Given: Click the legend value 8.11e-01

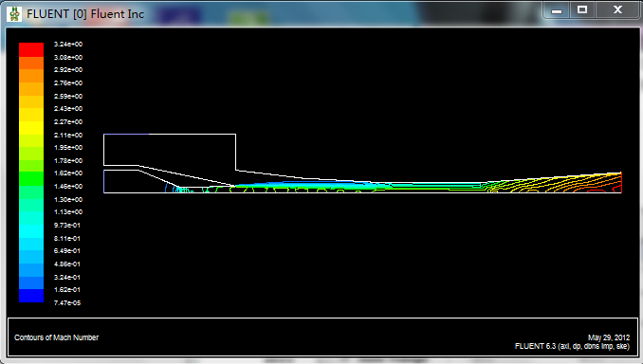Looking at the screenshot, I should tap(67, 239).
